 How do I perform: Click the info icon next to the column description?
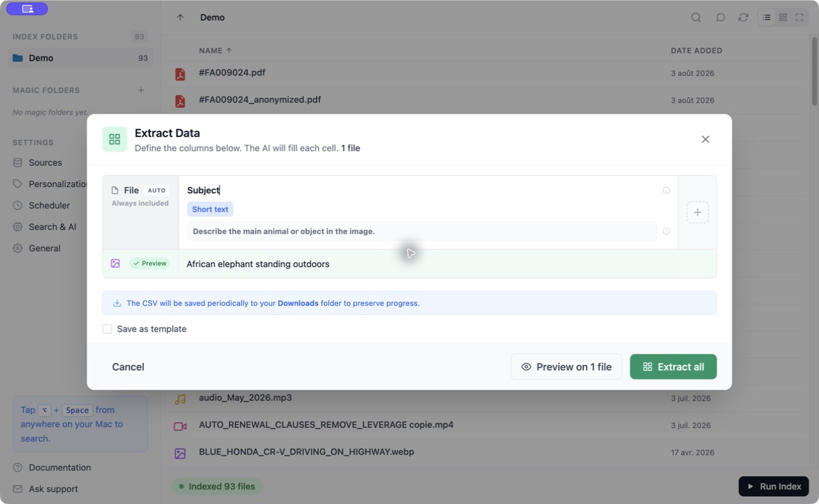point(666,231)
